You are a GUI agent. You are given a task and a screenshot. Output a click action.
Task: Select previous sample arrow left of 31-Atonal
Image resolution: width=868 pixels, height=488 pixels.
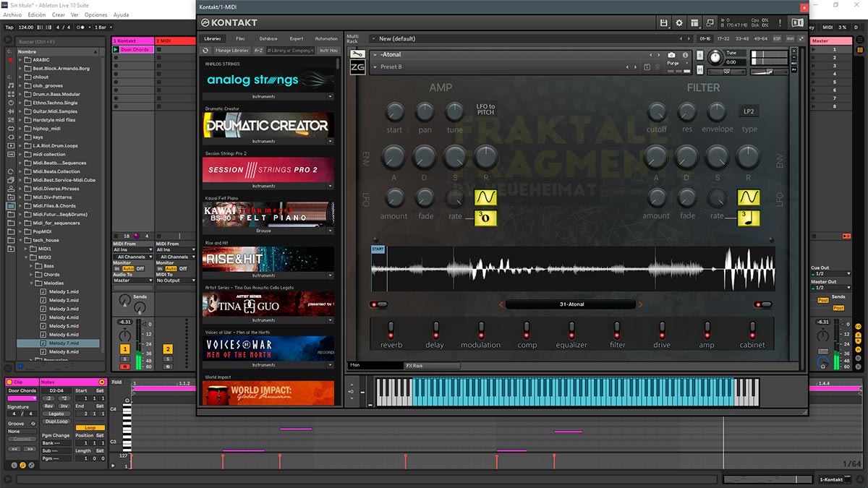(501, 304)
